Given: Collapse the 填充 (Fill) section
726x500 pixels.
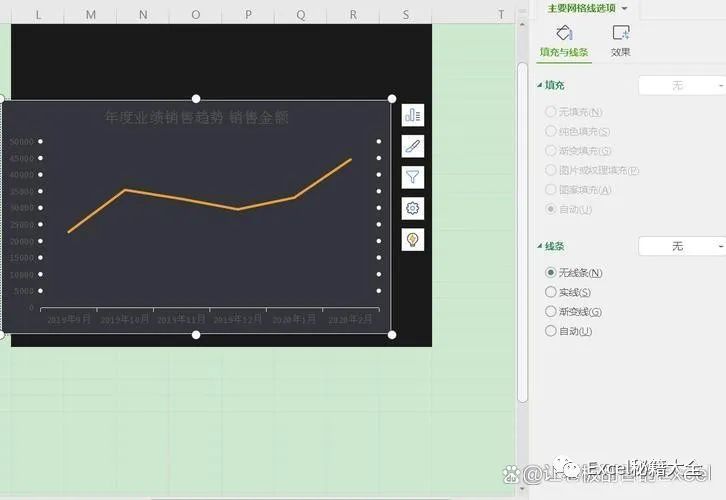Looking at the screenshot, I should click(x=541, y=86).
